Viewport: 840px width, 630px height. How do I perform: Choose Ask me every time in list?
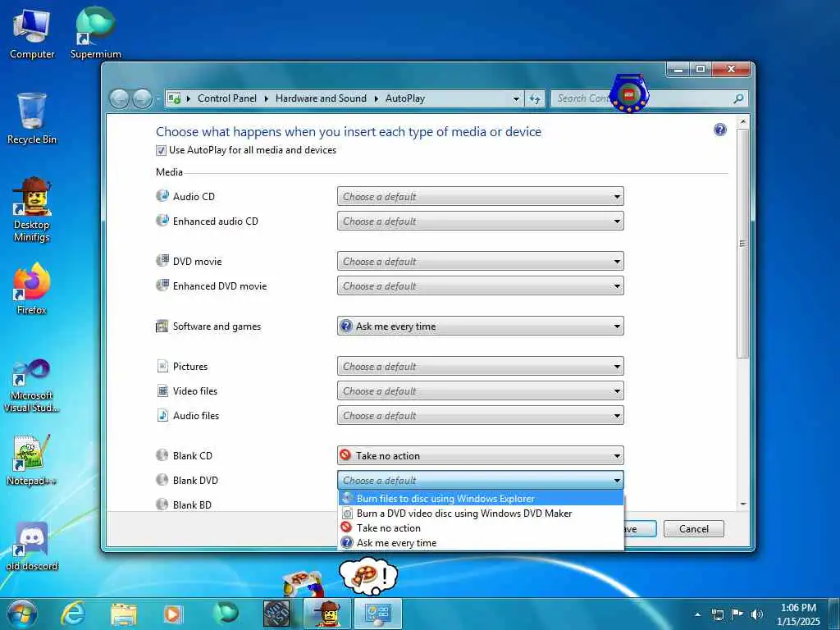point(481,543)
